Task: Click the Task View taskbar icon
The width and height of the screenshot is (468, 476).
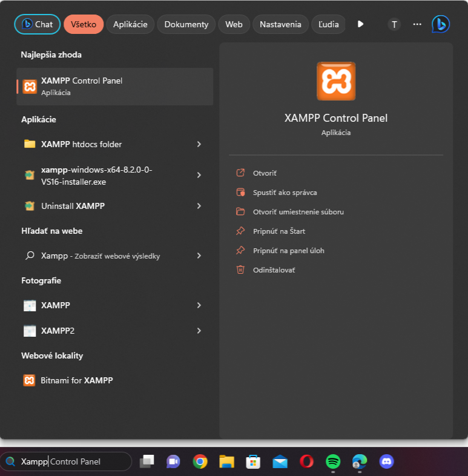Action: click(x=147, y=462)
